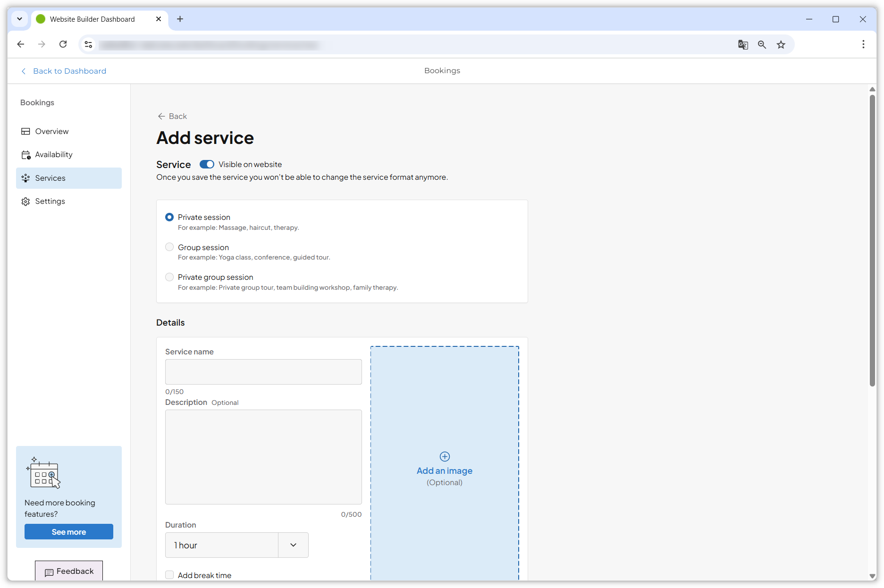884x588 pixels.
Task: Open Settings via the gear icon
Action: click(26, 201)
